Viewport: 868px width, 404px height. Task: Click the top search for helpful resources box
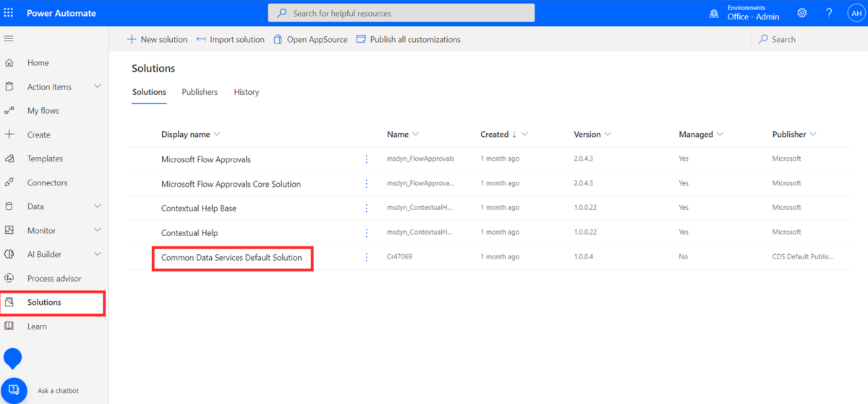tap(401, 13)
